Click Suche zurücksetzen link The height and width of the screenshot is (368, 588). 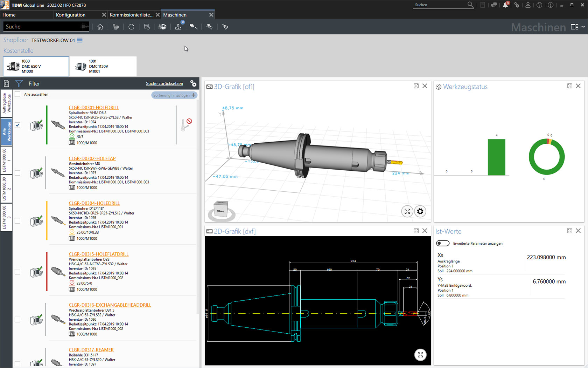164,83
